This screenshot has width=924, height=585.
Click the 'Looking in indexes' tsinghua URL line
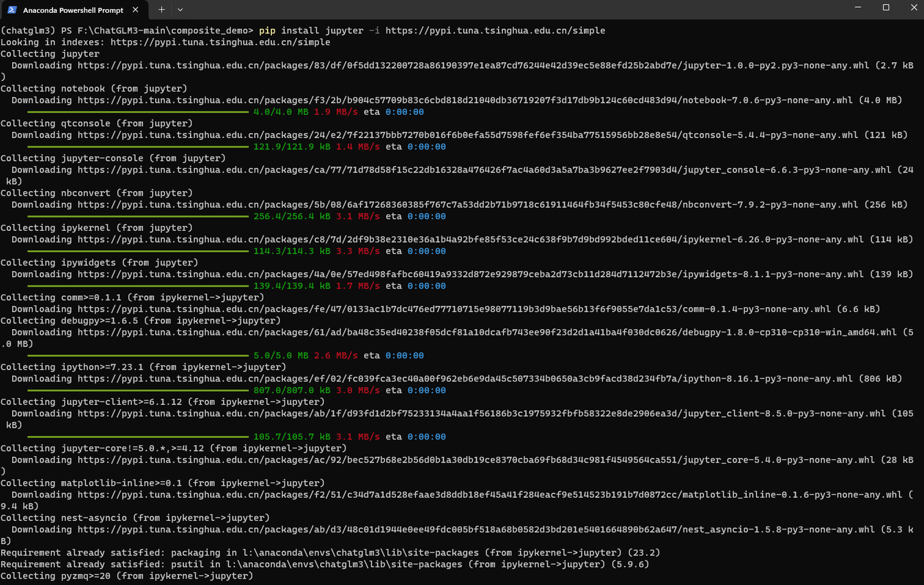tap(166, 42)
